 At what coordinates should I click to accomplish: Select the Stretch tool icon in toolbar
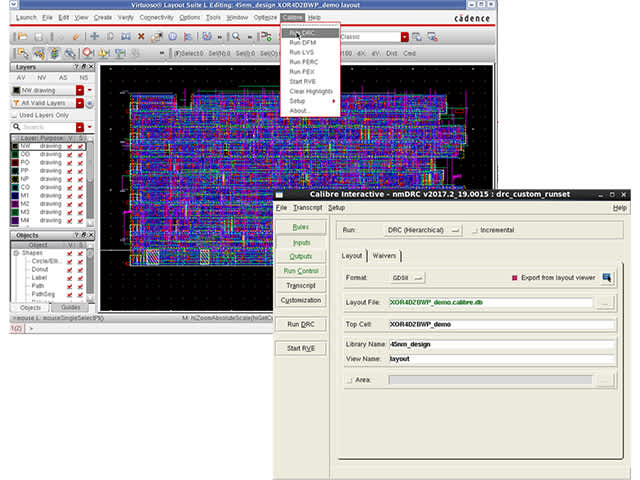pyautogui.click(x=125, y=37)
